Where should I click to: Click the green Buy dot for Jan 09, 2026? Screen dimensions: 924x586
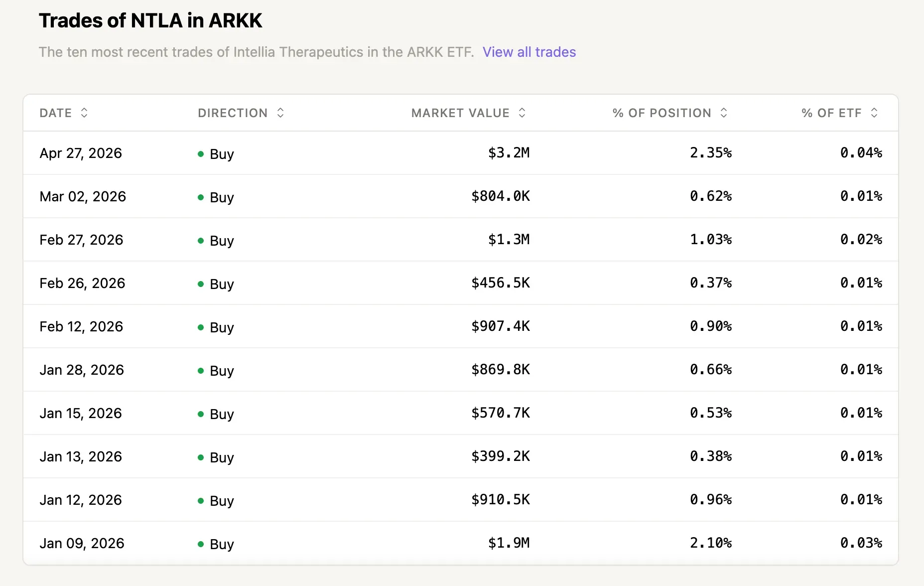pos(201,544)
